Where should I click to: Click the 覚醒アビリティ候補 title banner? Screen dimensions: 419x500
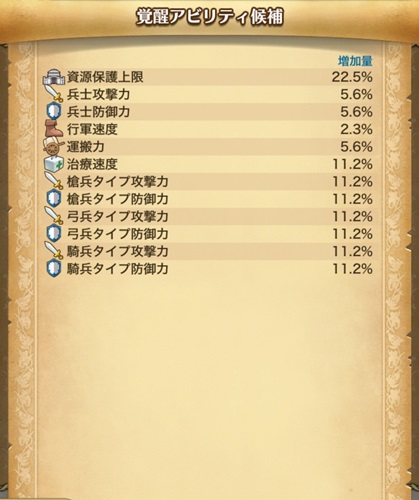(209, 17)
